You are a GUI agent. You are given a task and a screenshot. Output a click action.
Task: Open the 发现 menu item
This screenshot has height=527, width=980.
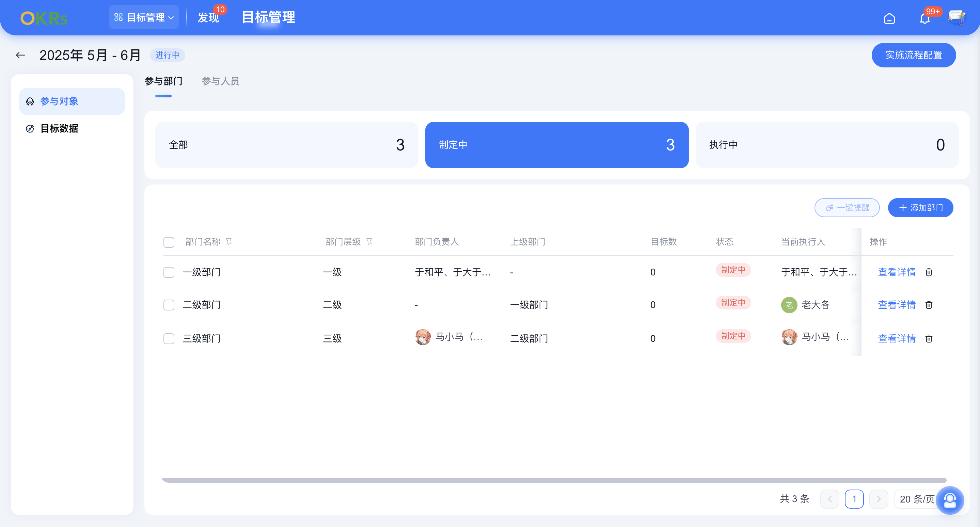(208, 18)
